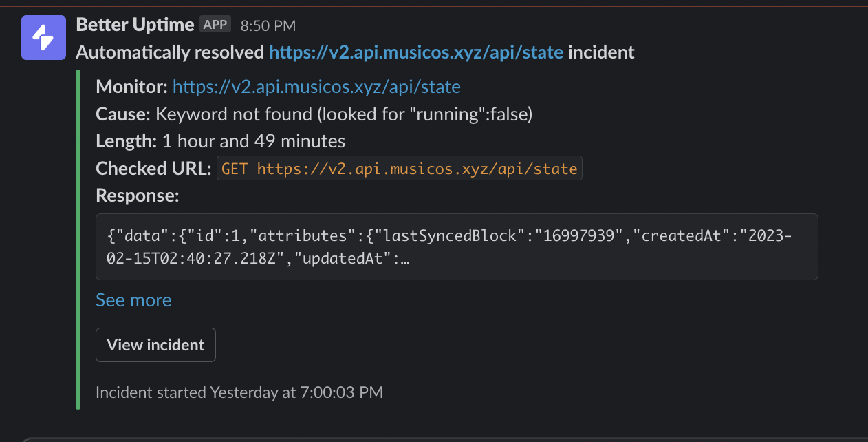Click the word incident ending the headline
868x442 pixels.
pos(601,52)
